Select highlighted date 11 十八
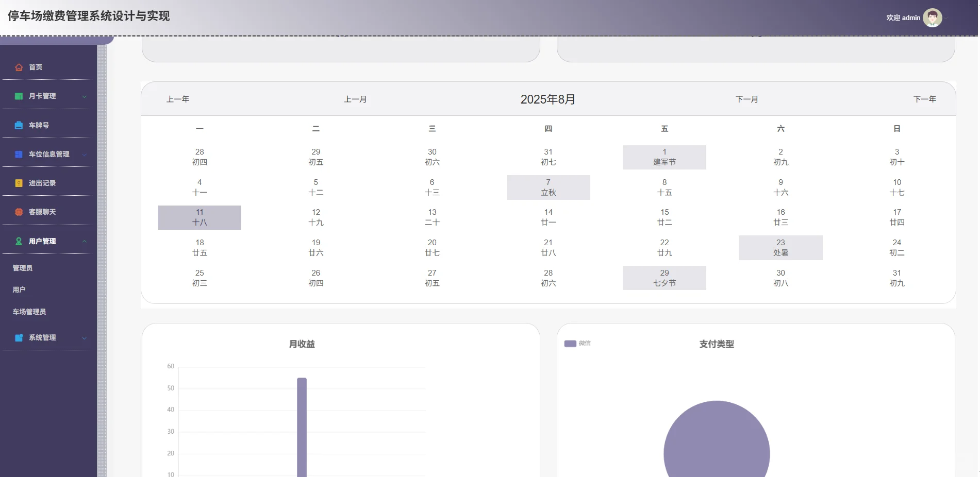 pyautogui.click(x=200, y=217)
